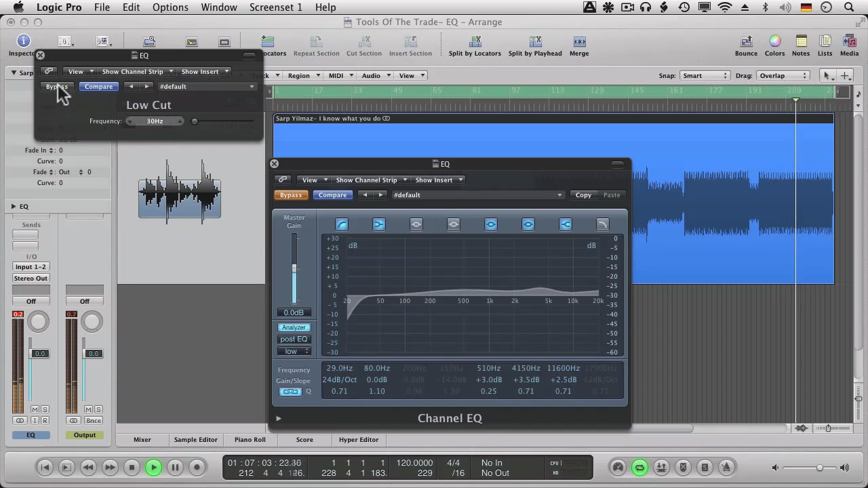Click the Channel EQ link chain icon
Screen dimensions: 868x488
click(283, 180)
